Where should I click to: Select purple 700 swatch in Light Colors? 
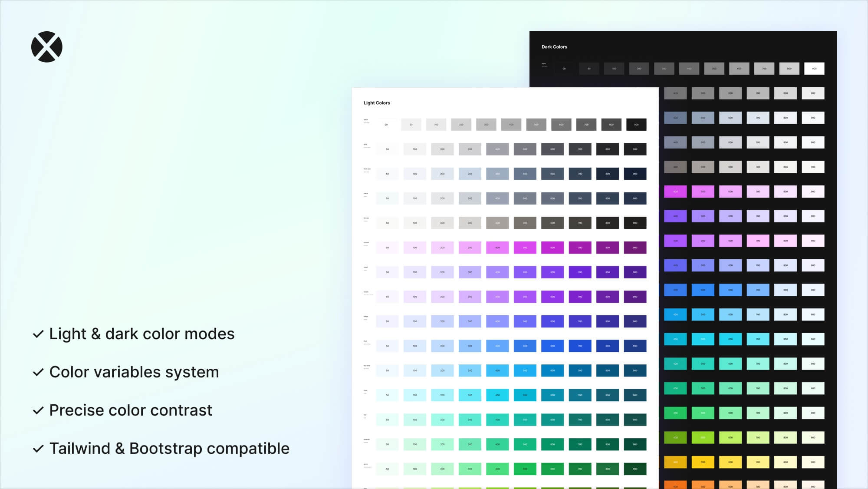click(580, 297)
